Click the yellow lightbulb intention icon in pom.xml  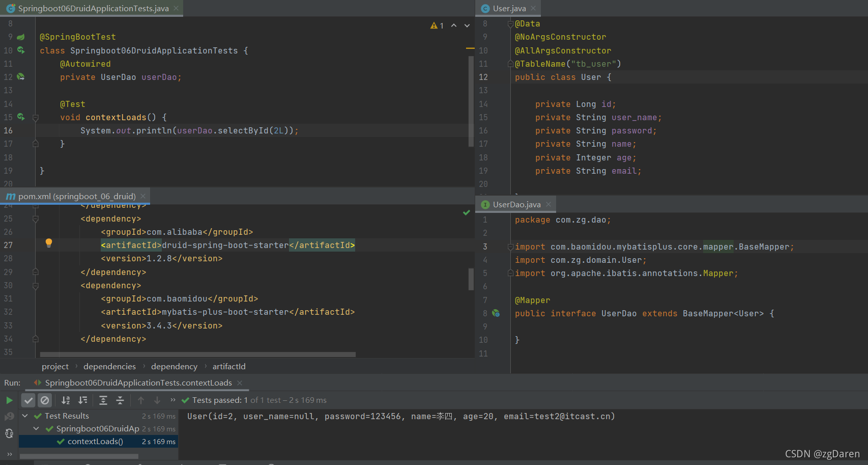tap(49, 243)
